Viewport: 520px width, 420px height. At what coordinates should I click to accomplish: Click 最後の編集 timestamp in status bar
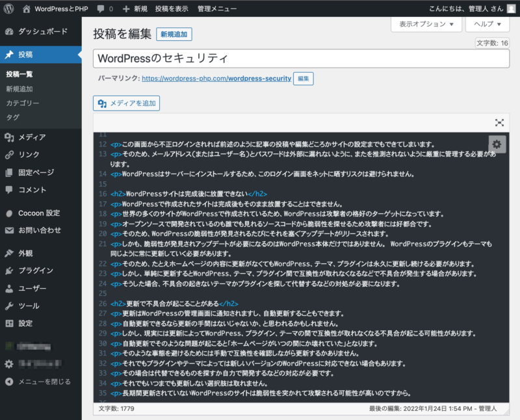[433, 409]
